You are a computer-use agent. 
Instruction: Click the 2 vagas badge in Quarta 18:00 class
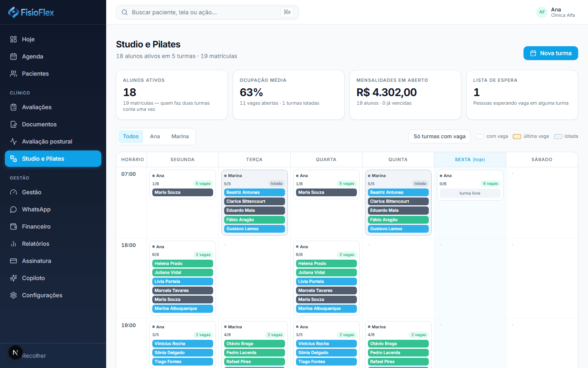pos(347,255)
